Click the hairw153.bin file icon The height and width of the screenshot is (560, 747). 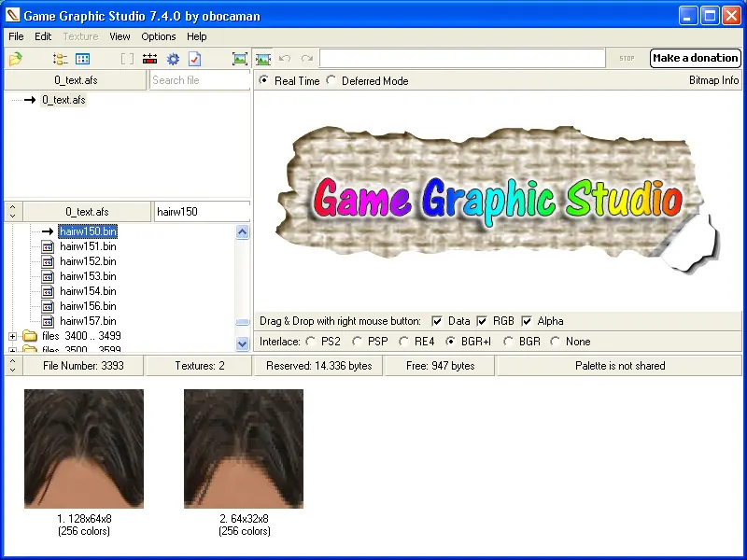(48, 276)
